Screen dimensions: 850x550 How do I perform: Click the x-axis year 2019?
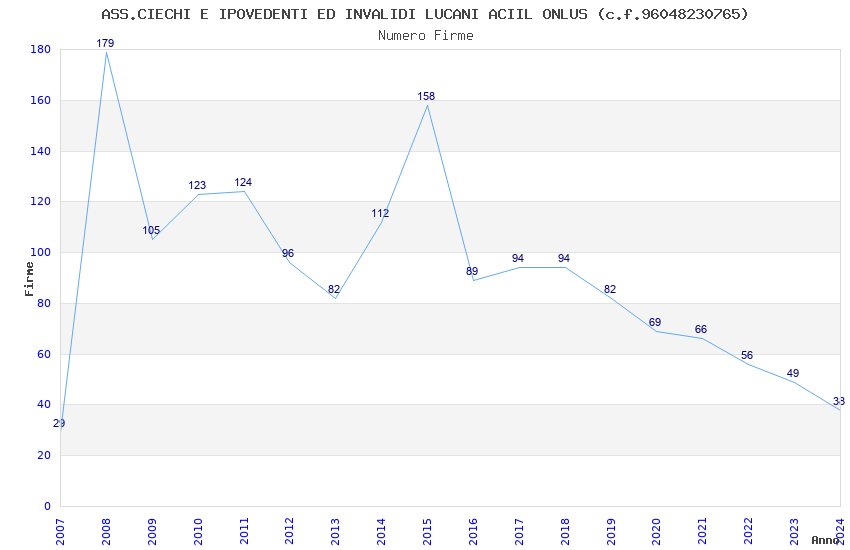point(611,531)
